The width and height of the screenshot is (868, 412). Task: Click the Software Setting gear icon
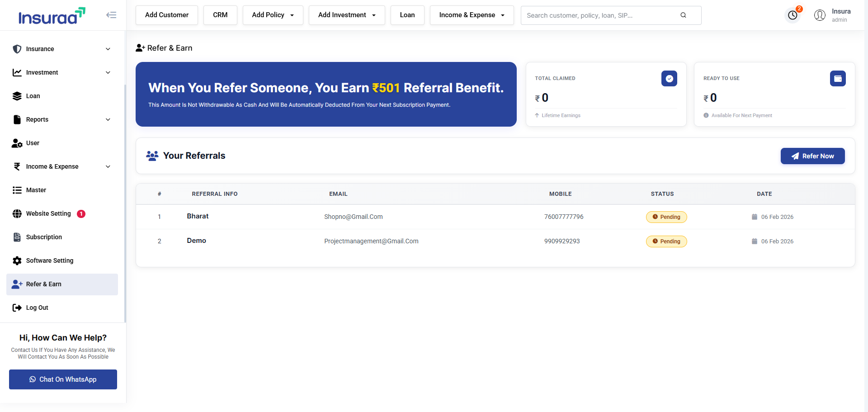(17, 260)
